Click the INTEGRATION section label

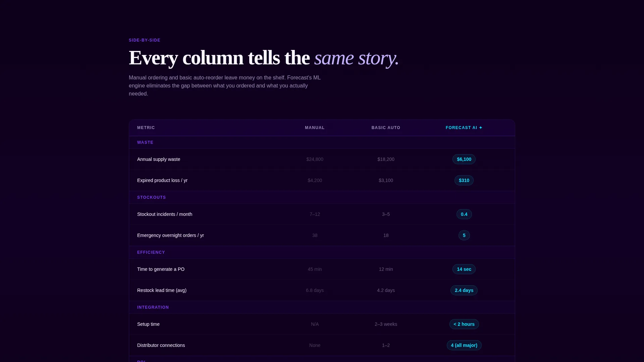[x=153, y=307]
